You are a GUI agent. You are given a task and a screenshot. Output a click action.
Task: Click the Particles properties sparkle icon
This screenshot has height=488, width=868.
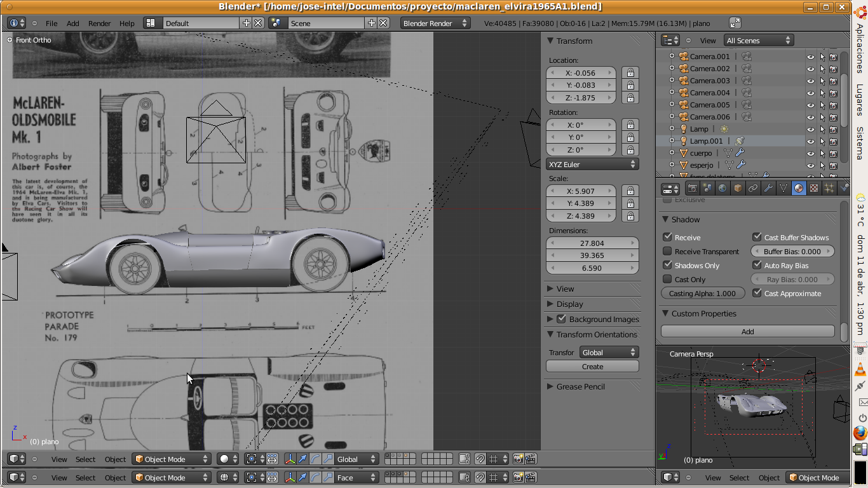[x=829, y=188]
